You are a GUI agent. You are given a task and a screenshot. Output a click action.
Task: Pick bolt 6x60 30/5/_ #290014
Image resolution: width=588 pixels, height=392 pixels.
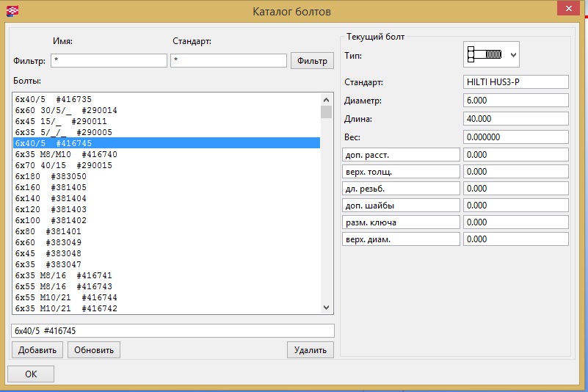66,111
